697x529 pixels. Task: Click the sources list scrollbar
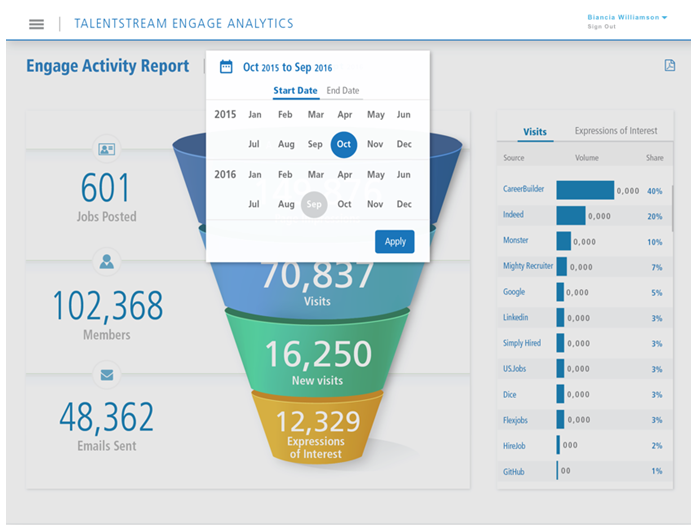click(673, 208)
